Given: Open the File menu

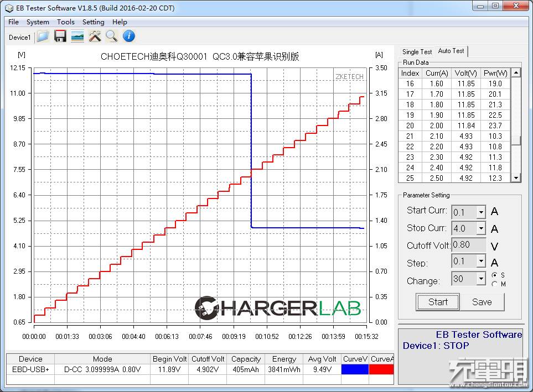Looking at the screenshot, I should tap(13, 22).
